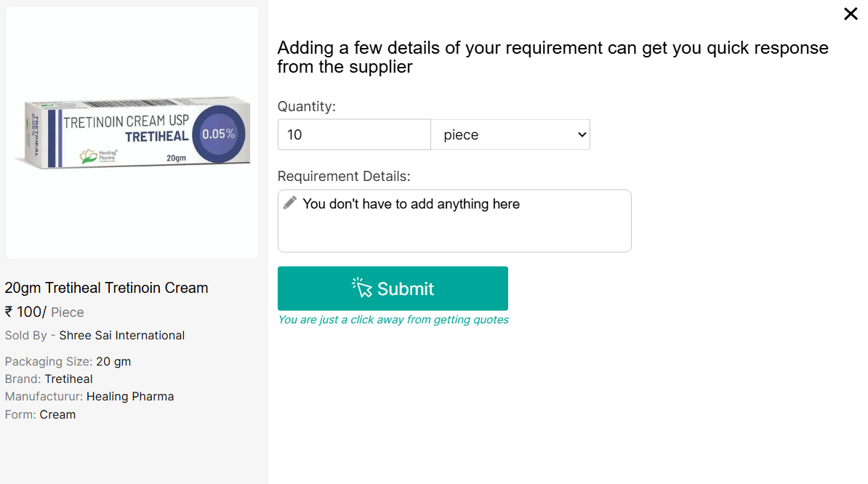Viewport: 868px width, 484px height.
Task: Click the Tretiheal cream product image
Action: tap(132, 132)
